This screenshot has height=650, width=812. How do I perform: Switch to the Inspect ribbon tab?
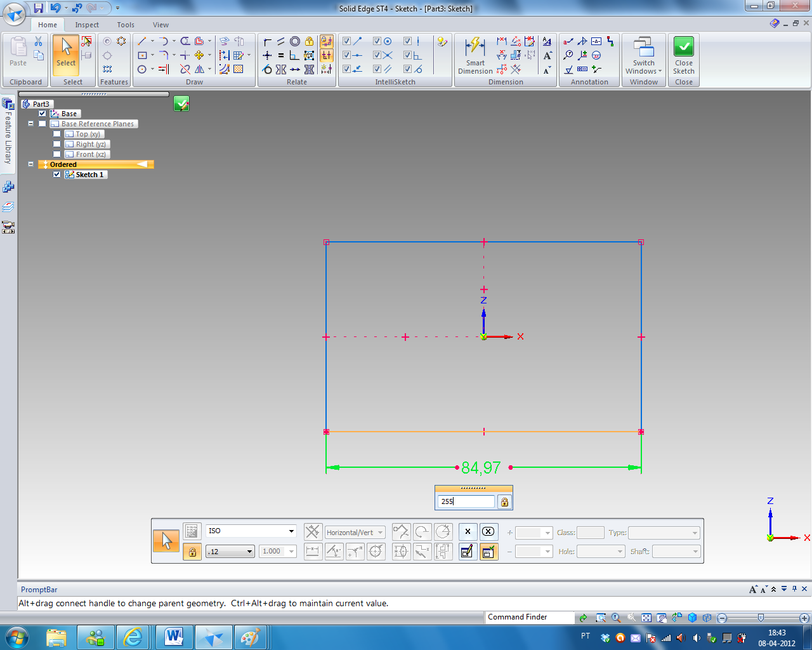(x=87, y=25)
